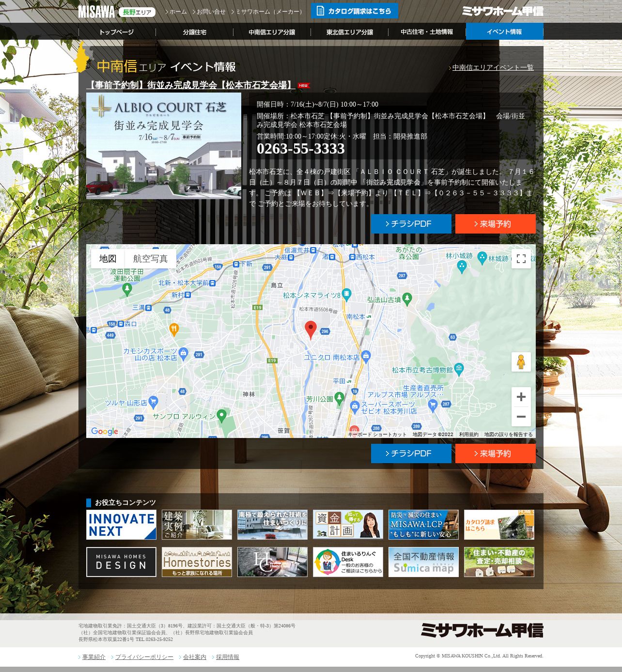Screen dimensions: 622x672
Task: Click 弘法山古墳 map pin
Action: point(407,299)
